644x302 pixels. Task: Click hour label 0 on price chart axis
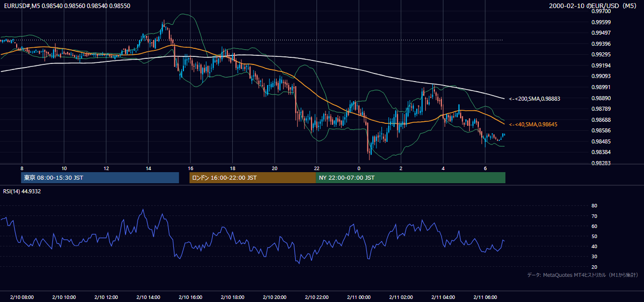pyautogui.click(x=359, y=168)
